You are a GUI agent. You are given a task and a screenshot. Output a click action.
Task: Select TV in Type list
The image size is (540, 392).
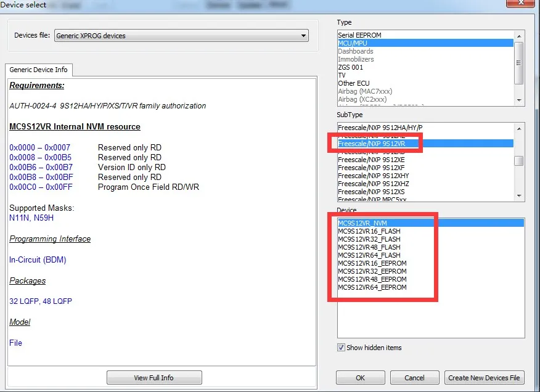pos(425,75)
